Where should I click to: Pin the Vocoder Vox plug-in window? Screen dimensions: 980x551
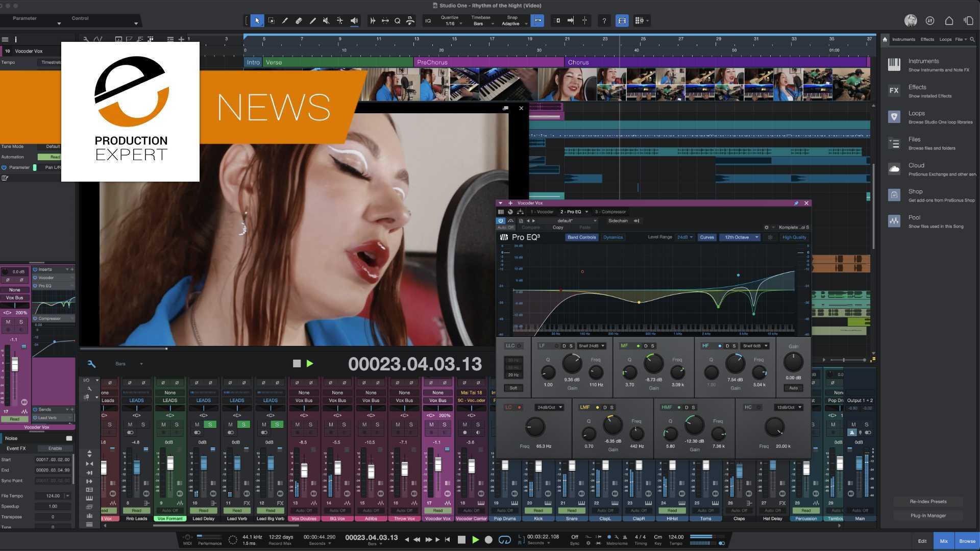[796, 203]
